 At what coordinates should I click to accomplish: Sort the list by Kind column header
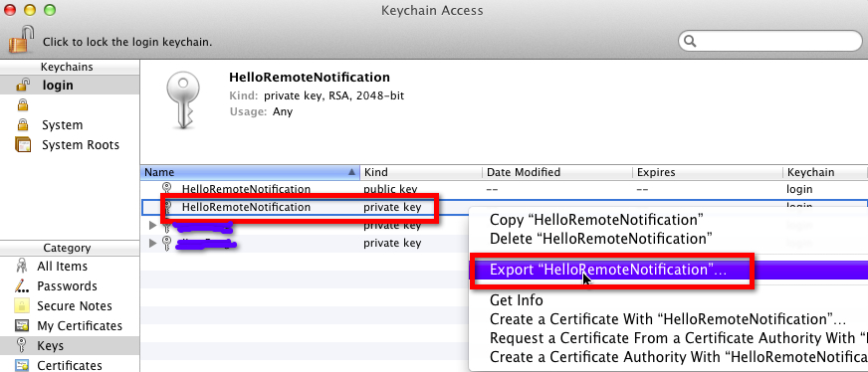click(421, 172)
